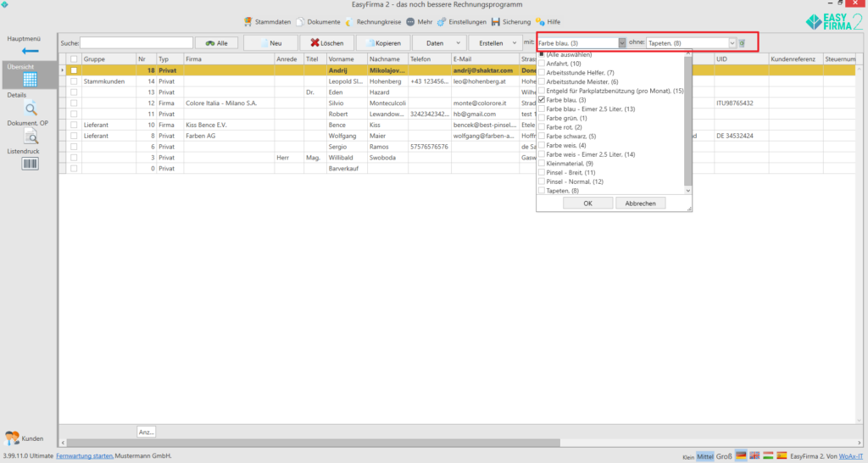Check Farbe schwarz, (5)
Image resolution: width=868 pixels, height=463 pixels.
[542, 137]
